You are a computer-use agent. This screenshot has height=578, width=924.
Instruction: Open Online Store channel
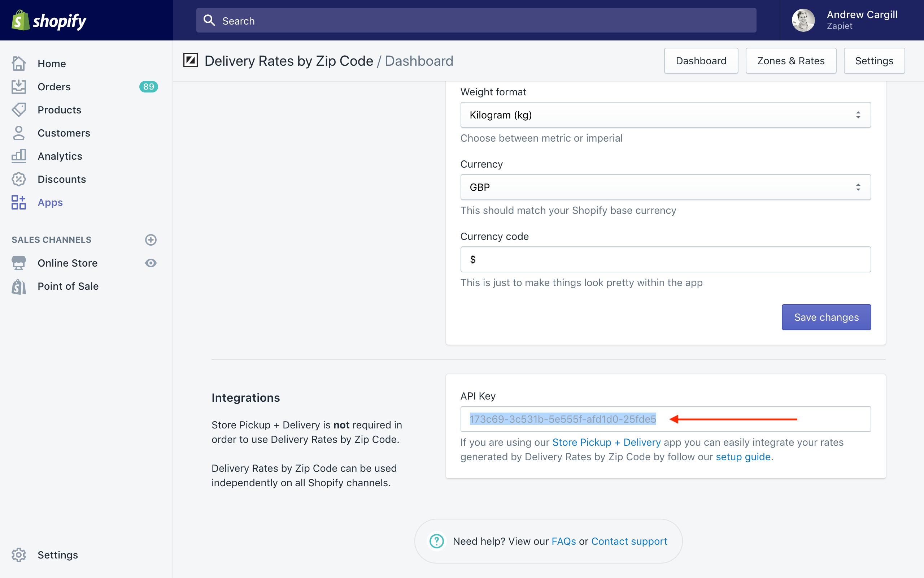[x=67, y=263]
